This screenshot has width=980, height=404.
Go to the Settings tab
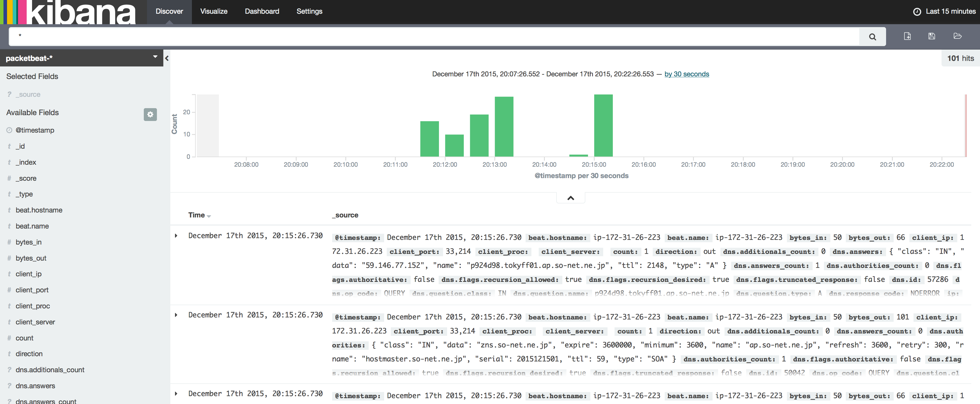309,11
